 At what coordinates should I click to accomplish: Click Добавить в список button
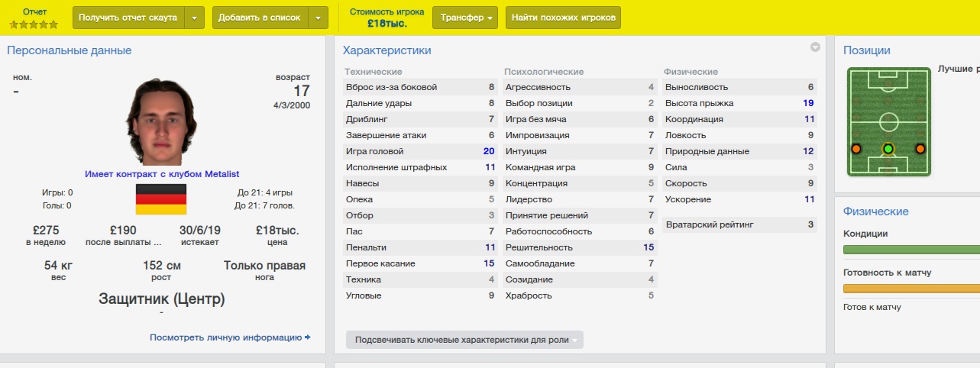point(260,18)
